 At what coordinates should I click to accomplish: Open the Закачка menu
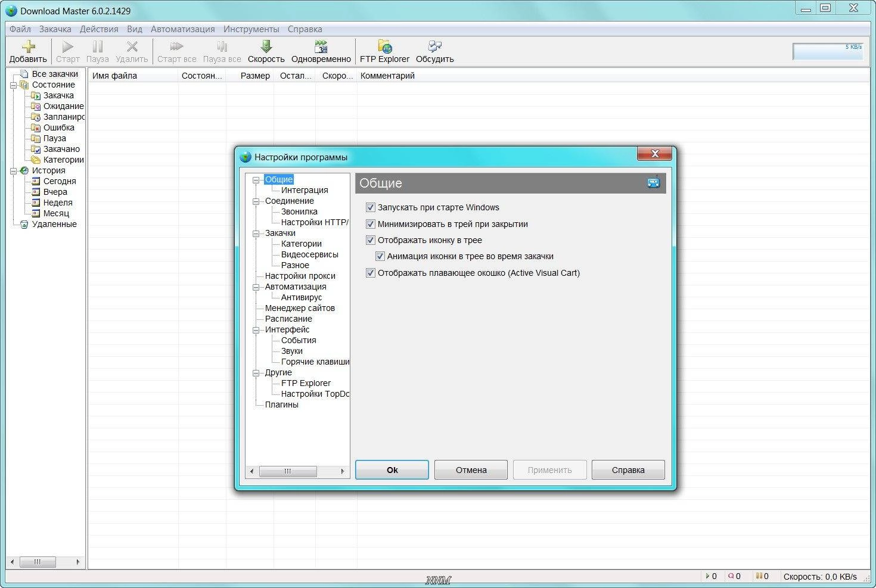pyautogui.click(x=55, y=29)
